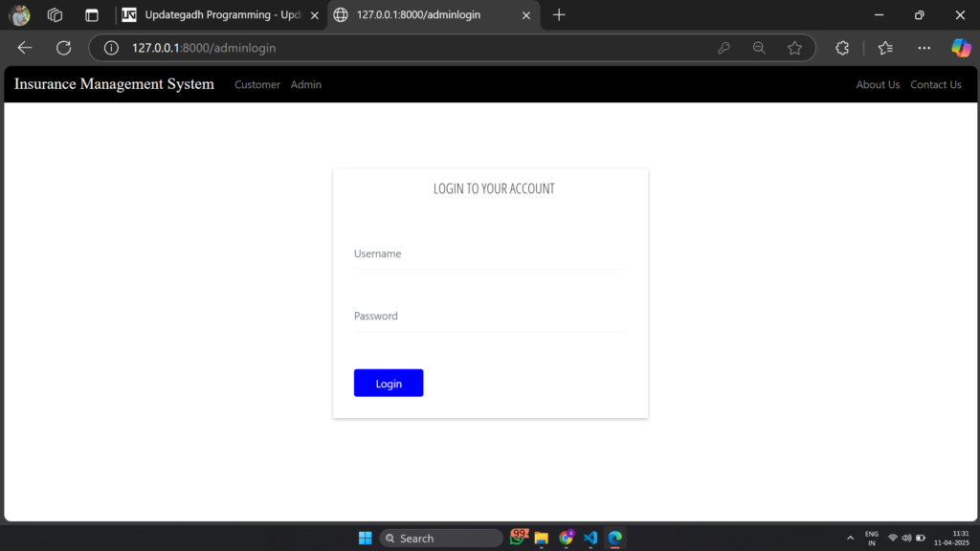Close the adminlogin tab
Image resolution: width=980 pixels, height=551 pixels.
tap(526, 15)
